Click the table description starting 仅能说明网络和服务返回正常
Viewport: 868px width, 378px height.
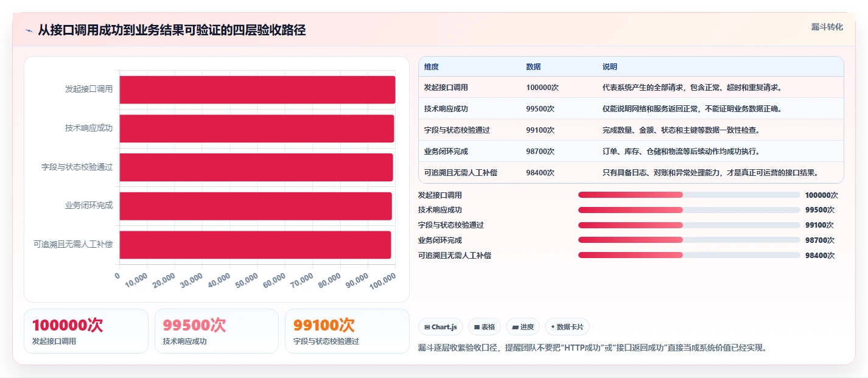(692, 108)
